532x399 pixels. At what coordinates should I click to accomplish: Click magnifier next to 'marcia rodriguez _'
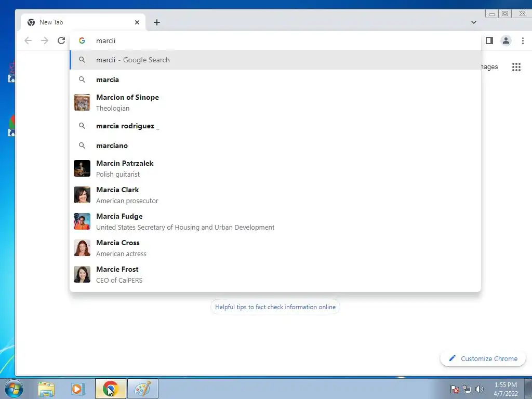pyautogui.click(x=82, y=126)
